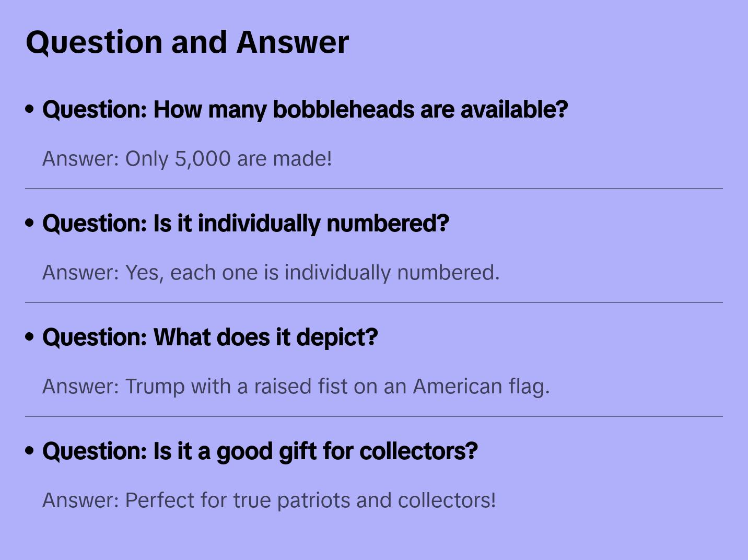Open the "What does it depict?" question
Screen dimensions: 748x560
[210, 337]
